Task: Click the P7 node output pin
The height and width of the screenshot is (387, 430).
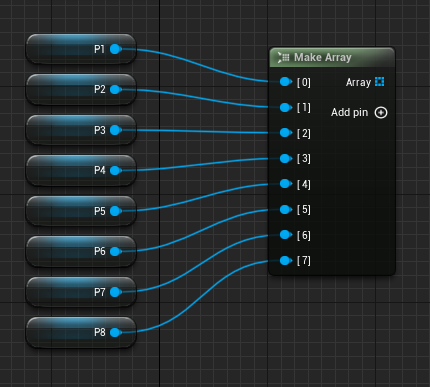Action: (116, 292)
